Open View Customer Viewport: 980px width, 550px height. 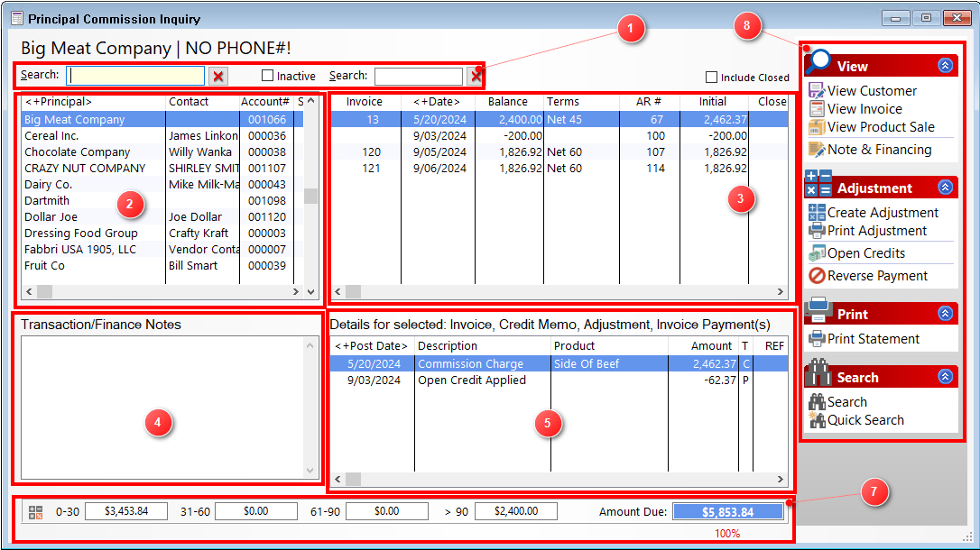click(x=872, y=91)
